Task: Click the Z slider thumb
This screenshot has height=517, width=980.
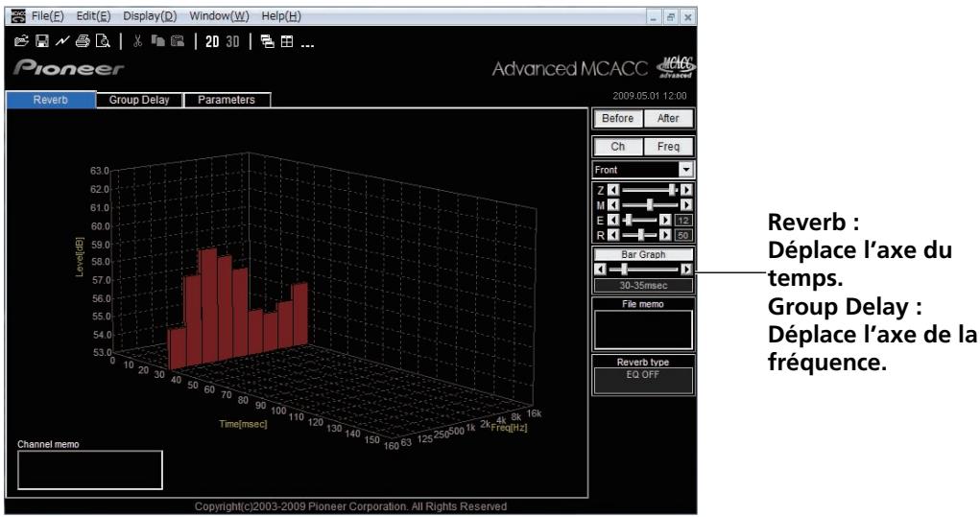Action: coord(673,190)
